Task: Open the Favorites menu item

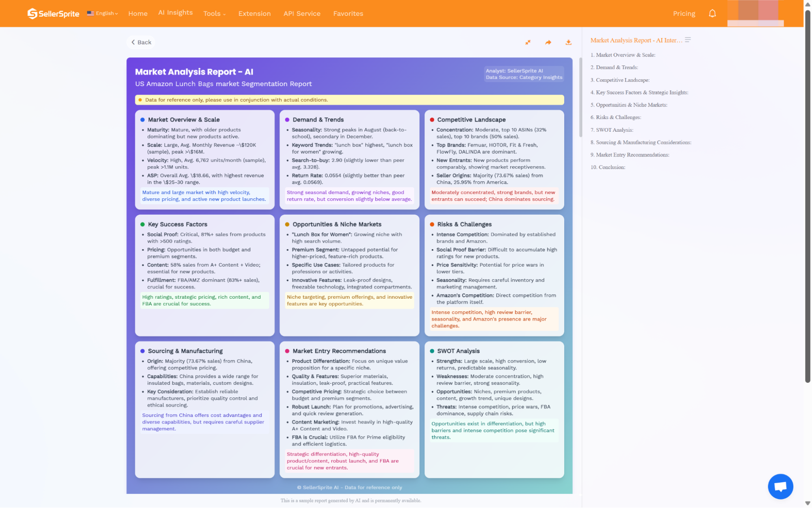Action: click(x=348, y=14)
